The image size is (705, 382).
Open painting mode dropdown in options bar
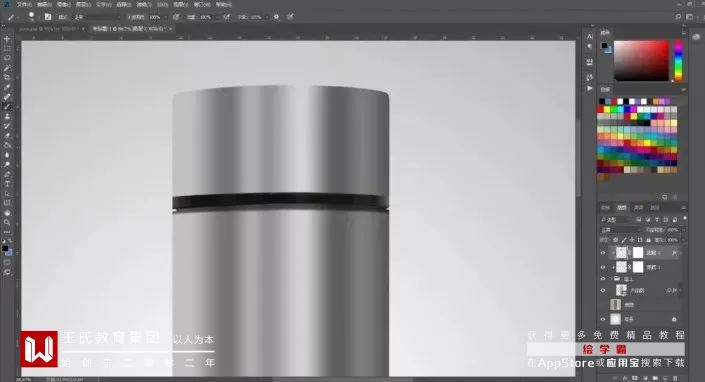click(97, 17)
